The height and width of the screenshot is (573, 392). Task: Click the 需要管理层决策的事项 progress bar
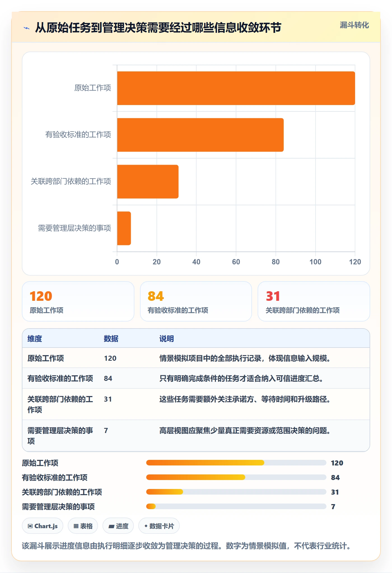pyautogui.click(x=236, y=506)
